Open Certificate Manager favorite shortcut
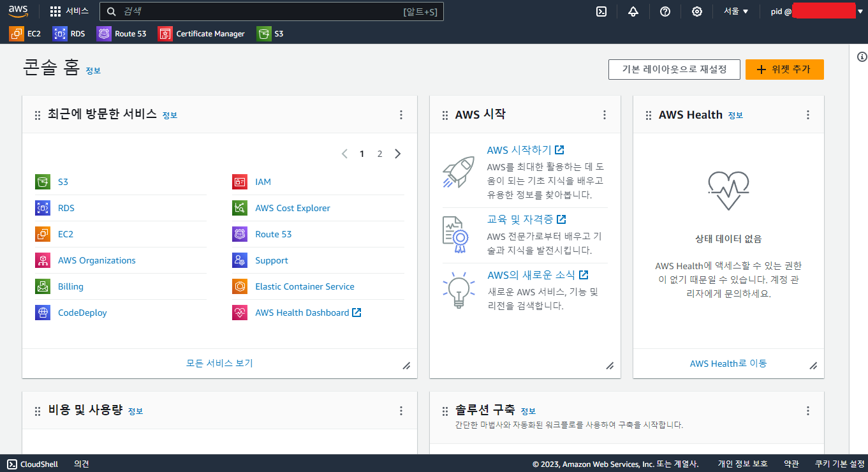 click(x=202, y=34)
